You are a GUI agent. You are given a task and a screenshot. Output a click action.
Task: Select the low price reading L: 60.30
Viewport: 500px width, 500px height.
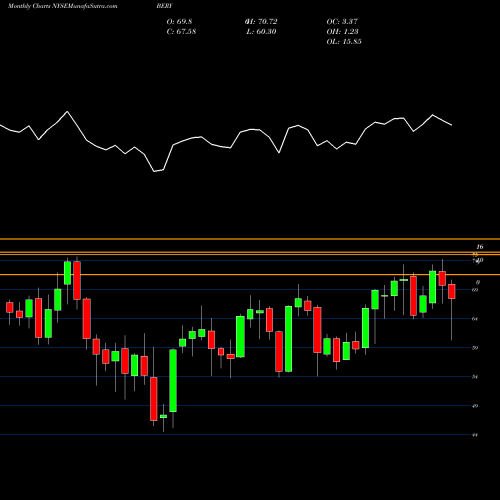click(261, 31)
